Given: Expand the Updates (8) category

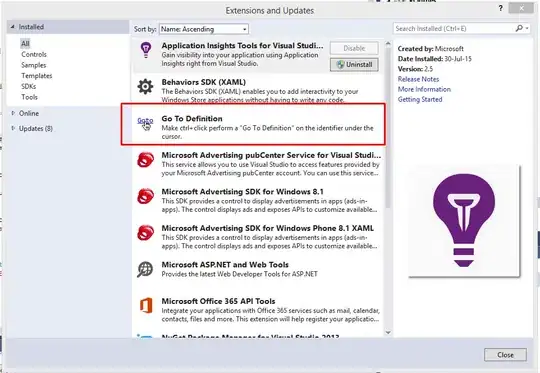Looking at the screenshot, I should click(x=13, y=128).
